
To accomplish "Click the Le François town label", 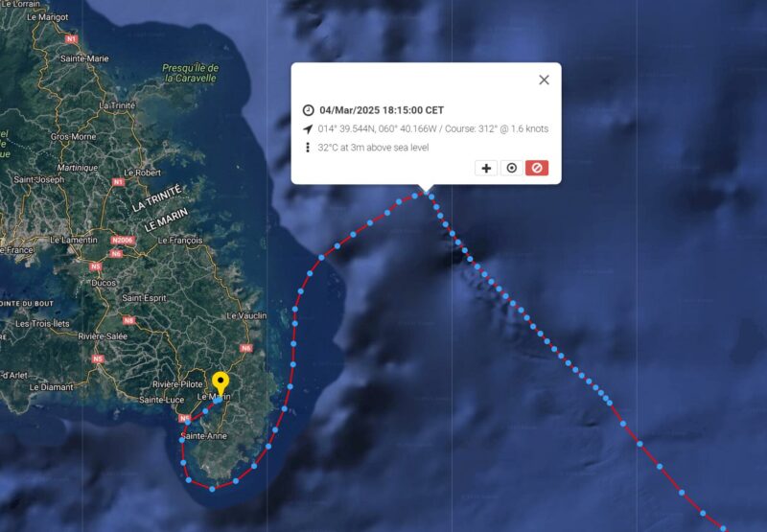I will pos(180,240).
